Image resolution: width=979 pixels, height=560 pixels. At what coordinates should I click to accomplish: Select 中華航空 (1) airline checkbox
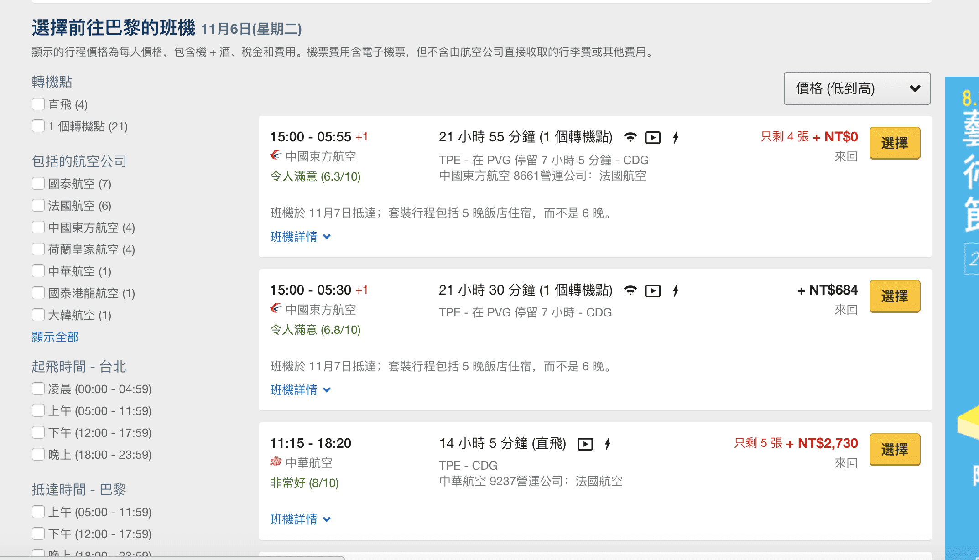tap(38, 271)
